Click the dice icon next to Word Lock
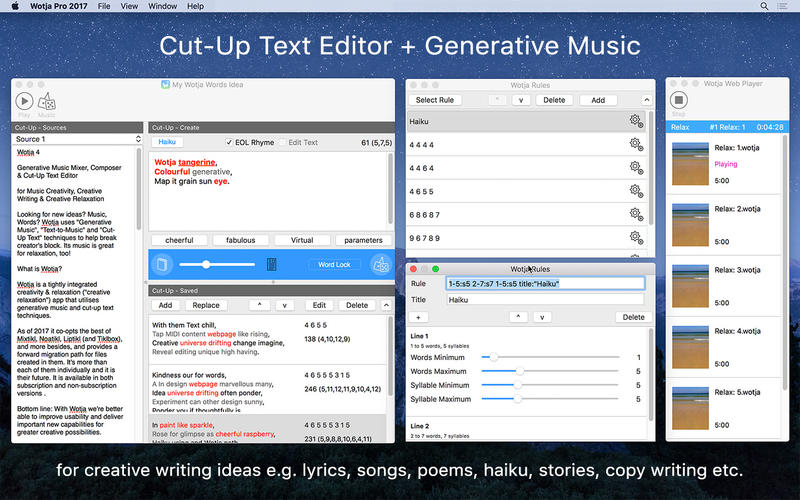Viewport: 800px width, 500px height. (381, 264)
